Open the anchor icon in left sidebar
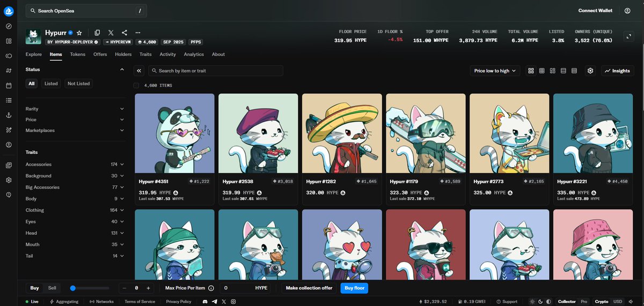This screenshot has height=306, width=644. (9, 115)
